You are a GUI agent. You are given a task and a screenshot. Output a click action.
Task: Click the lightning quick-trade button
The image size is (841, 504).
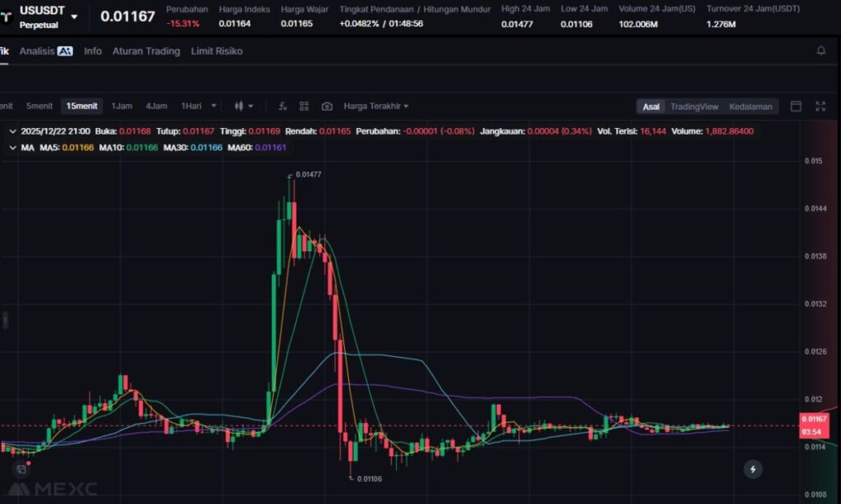753,469
